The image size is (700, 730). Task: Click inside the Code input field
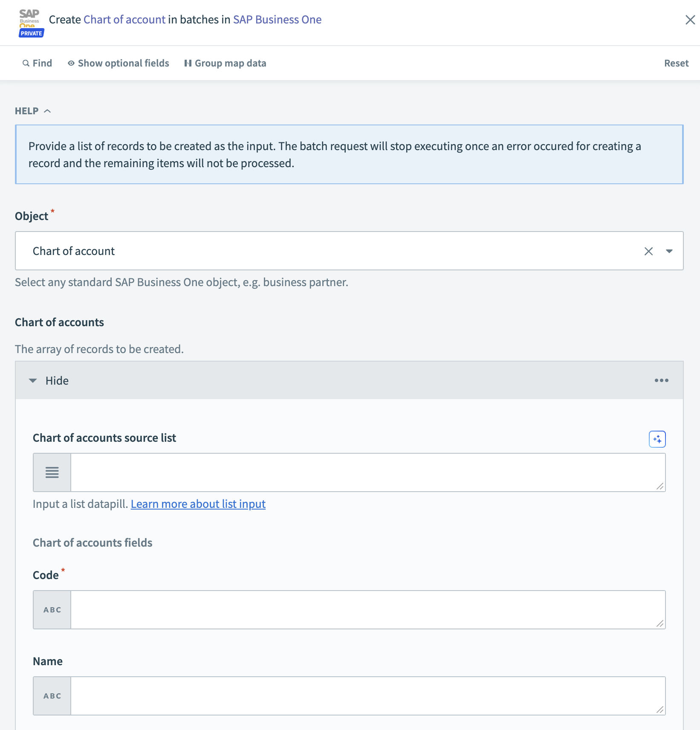[367, 610]
